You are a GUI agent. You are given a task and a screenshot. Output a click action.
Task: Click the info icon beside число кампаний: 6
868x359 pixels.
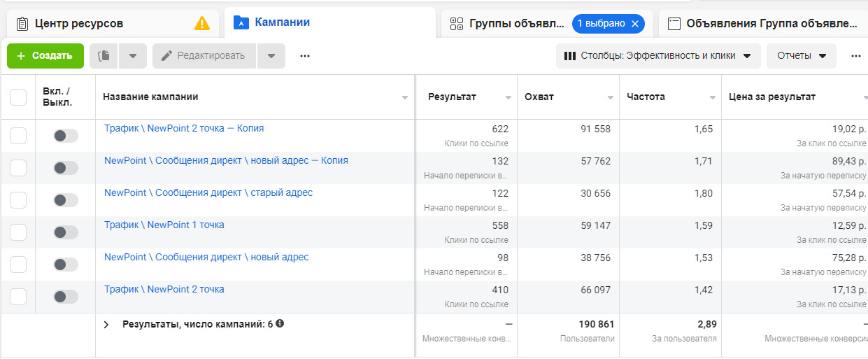point(280,324)
